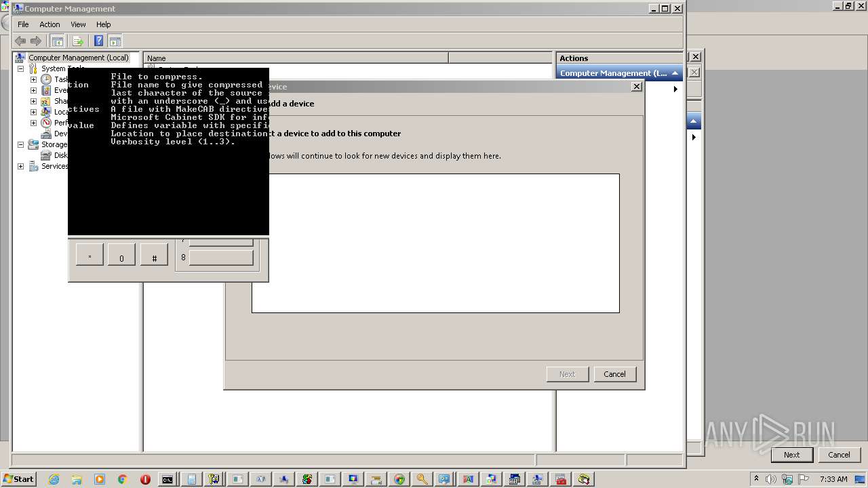The width and height of the screenshot is (868, 488).
Task: Select the Device Manager icon in tree
Action: point(46,134)
